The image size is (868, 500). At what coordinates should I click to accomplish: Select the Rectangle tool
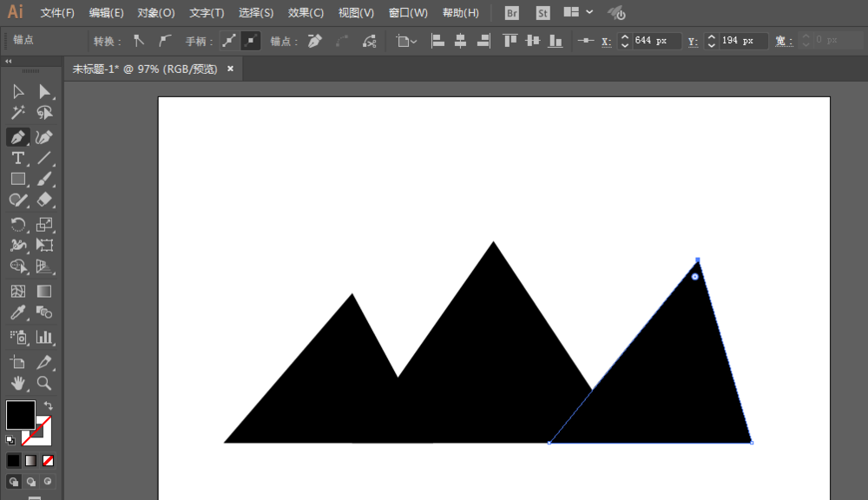click(x=17, y=179)
